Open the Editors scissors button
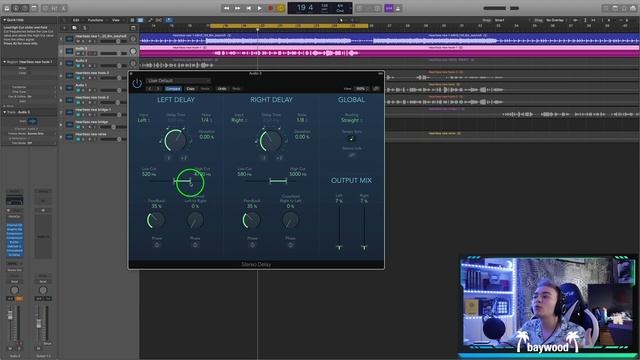This screenshot has height=360, width=640. click(64, 8)
